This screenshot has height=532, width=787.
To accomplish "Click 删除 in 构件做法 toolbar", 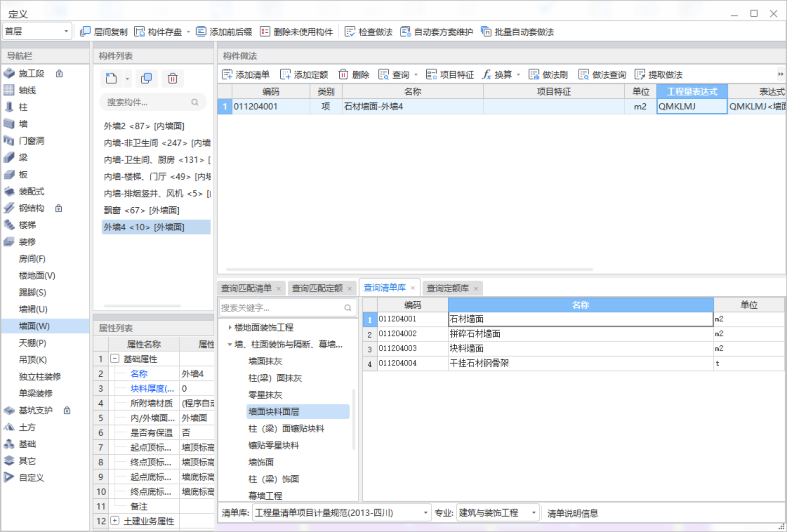I will (354, 74).
